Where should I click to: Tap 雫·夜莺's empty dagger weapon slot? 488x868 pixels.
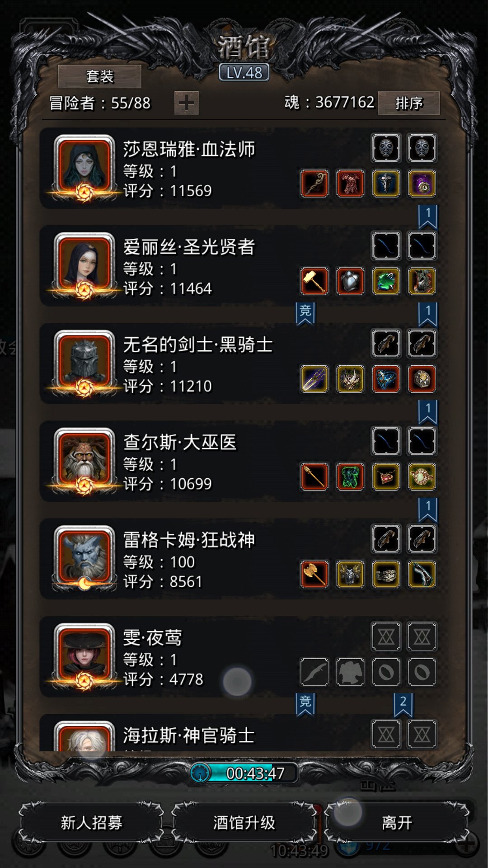(x=314, y=672)
